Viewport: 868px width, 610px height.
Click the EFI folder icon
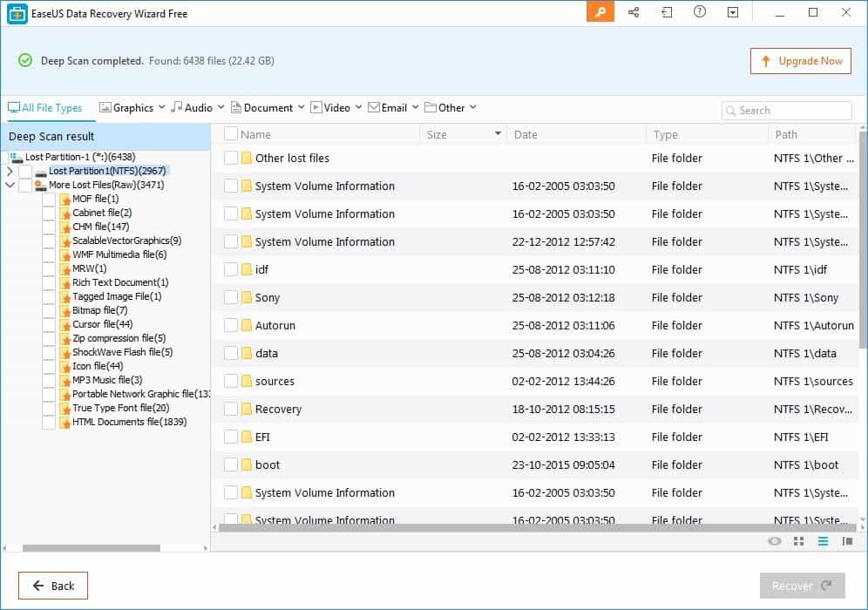click(247, 437)
